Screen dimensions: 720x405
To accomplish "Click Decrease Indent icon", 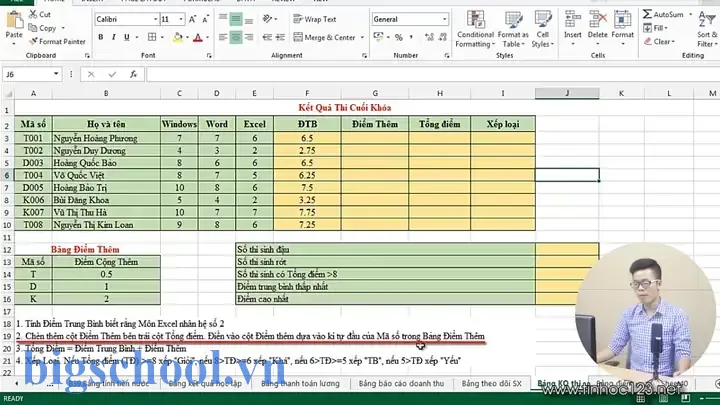I will click(267, 37).
